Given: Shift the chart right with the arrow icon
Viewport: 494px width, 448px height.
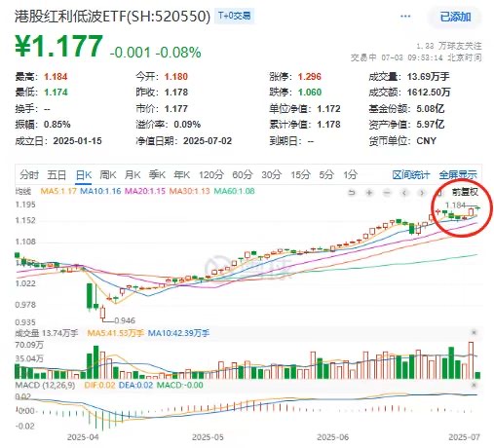Looking at the screenshot, I should point(422,193).
